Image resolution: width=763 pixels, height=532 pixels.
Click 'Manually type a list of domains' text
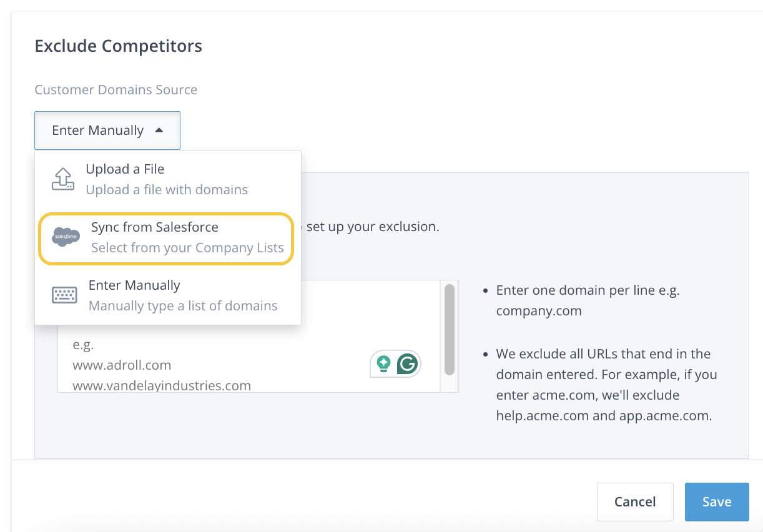[x=183, y=306]
